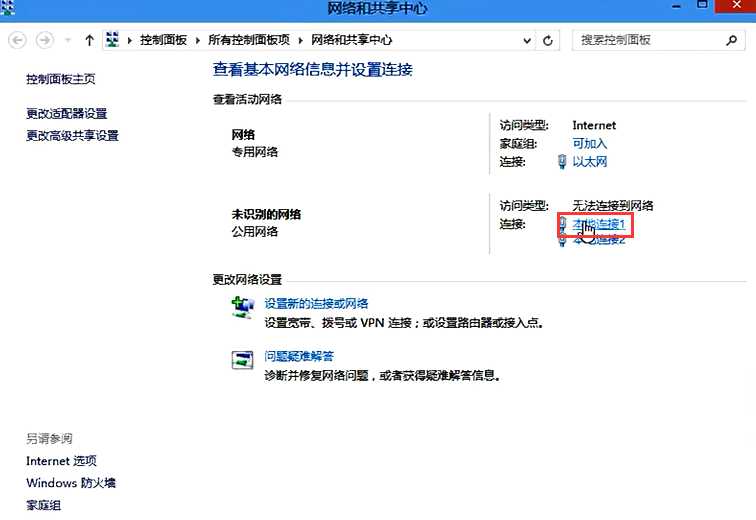
Task: Click the troubleshooter icon
Action: pos(243,360)
